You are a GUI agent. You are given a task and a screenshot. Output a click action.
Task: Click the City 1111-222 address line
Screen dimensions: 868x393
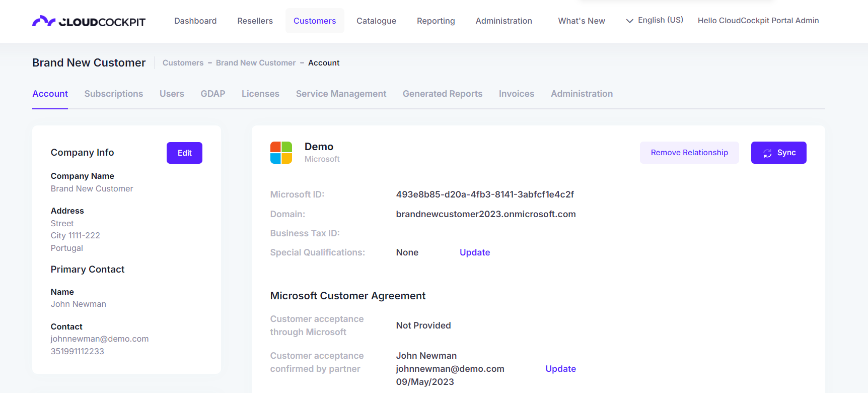pos(76,235)
